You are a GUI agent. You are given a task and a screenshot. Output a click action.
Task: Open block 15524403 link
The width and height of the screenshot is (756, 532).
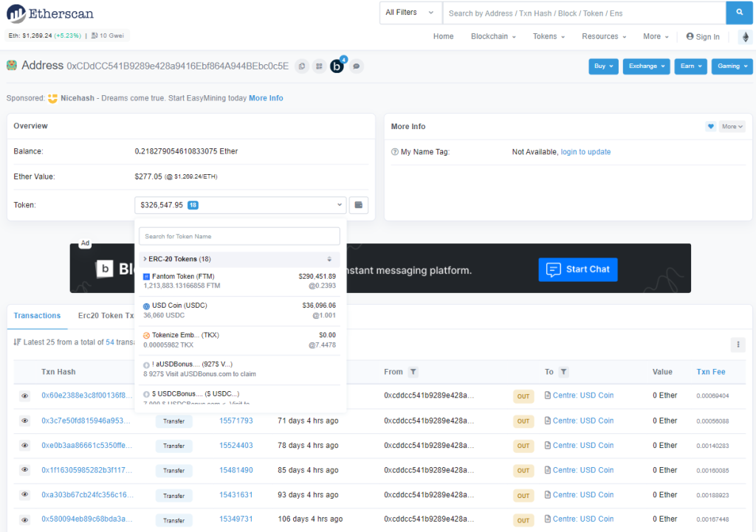[x=236, y=445]
